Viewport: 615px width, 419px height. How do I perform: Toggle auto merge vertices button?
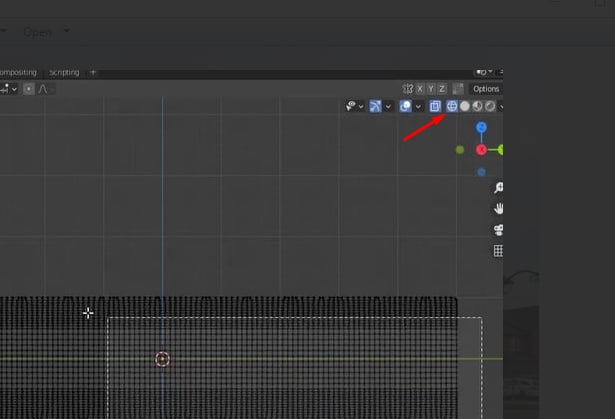[x=458, y=89]
